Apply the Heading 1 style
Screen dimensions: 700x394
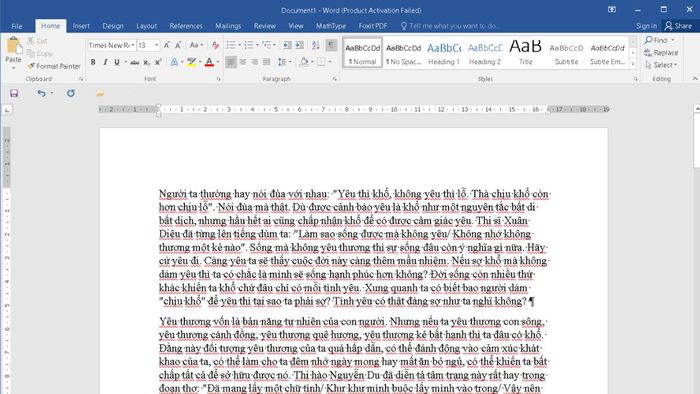click(x=444, y=53)
